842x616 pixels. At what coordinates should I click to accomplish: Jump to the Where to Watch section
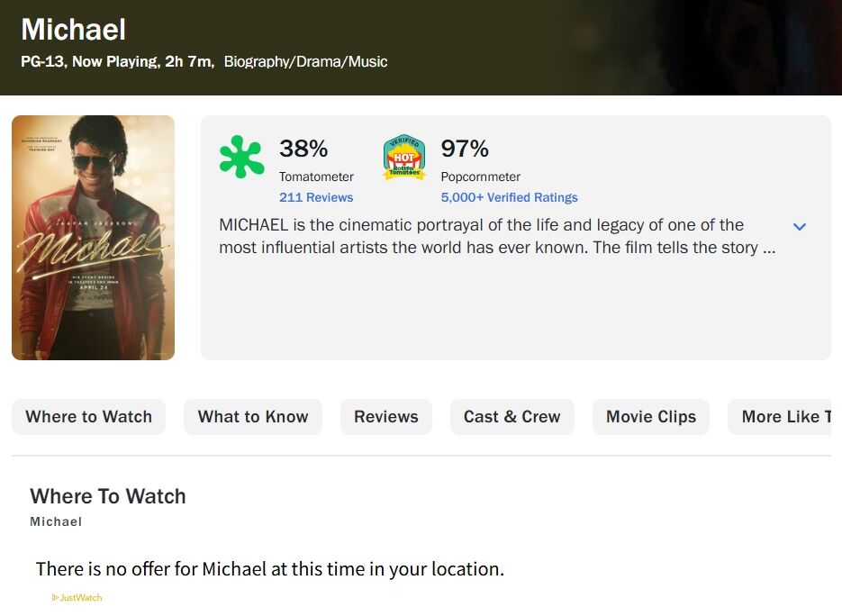click(x=88, y=417)
